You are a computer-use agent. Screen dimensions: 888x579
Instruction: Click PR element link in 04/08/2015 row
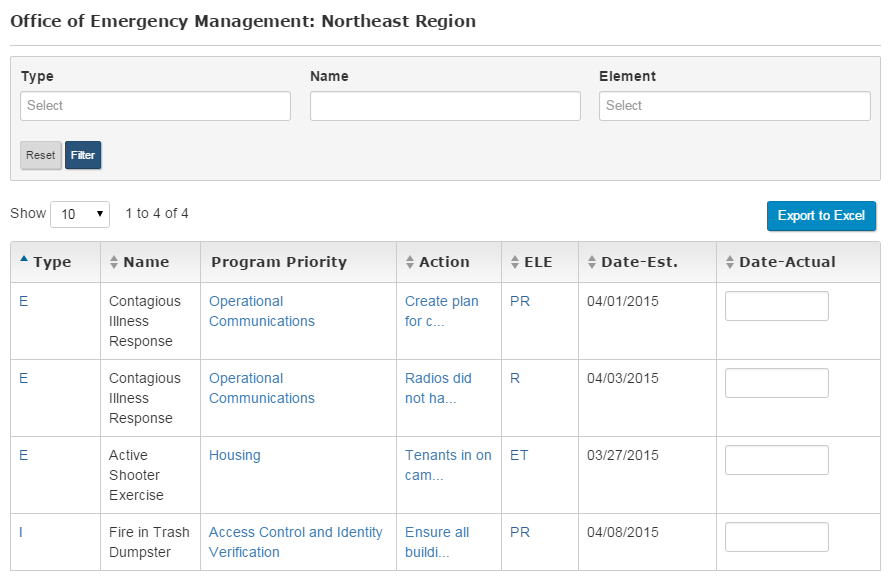coord(520,533)
